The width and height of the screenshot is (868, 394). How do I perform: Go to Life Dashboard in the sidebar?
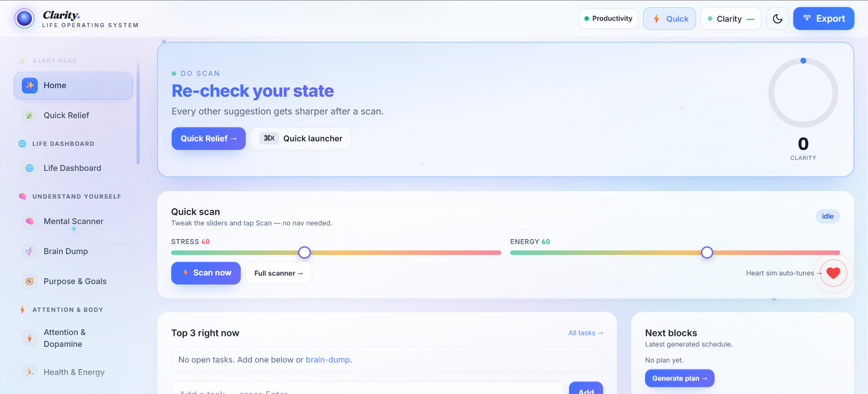click(73, 168)
